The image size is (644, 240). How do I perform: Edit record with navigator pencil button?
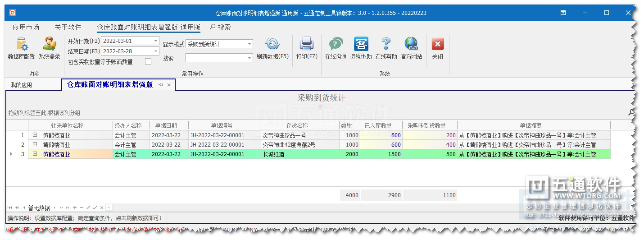[88, 208]
